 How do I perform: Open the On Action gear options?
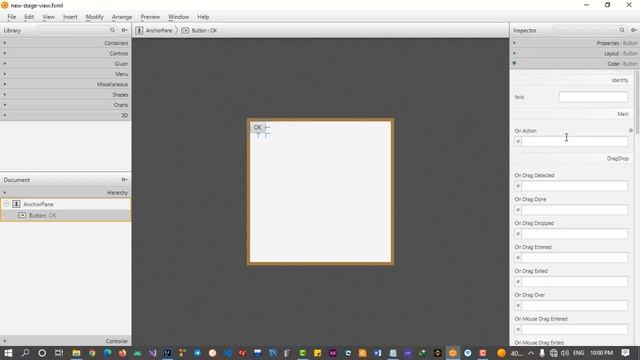(631, 131)
